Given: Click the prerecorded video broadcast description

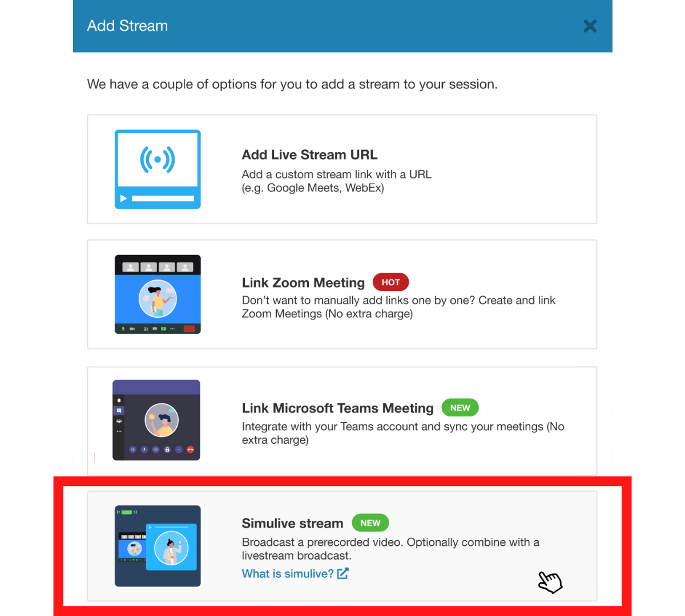Looking at the screenshot, I should (x=390, y=549).
